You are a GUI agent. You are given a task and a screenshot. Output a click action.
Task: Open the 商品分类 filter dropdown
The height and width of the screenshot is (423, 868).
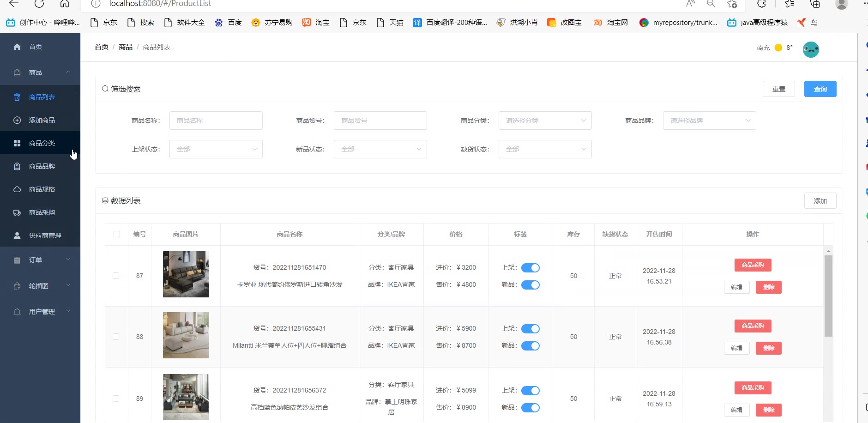(x=545, y=121)
